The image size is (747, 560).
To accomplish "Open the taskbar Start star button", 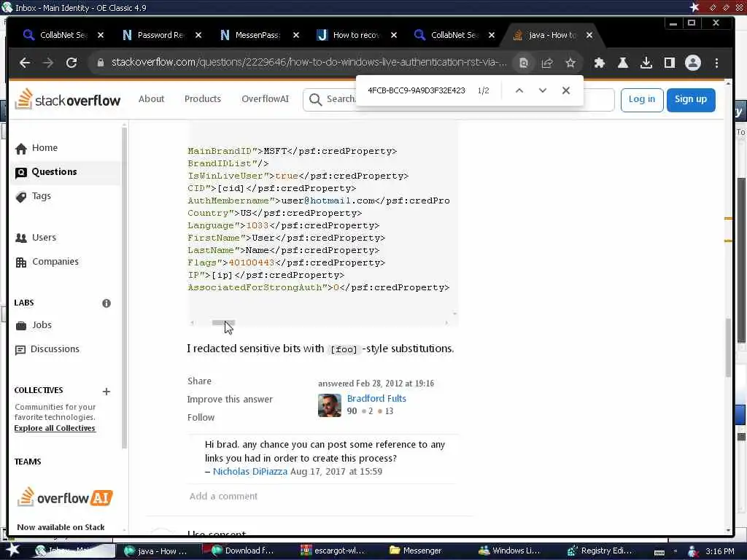I will tap(13, 551).
